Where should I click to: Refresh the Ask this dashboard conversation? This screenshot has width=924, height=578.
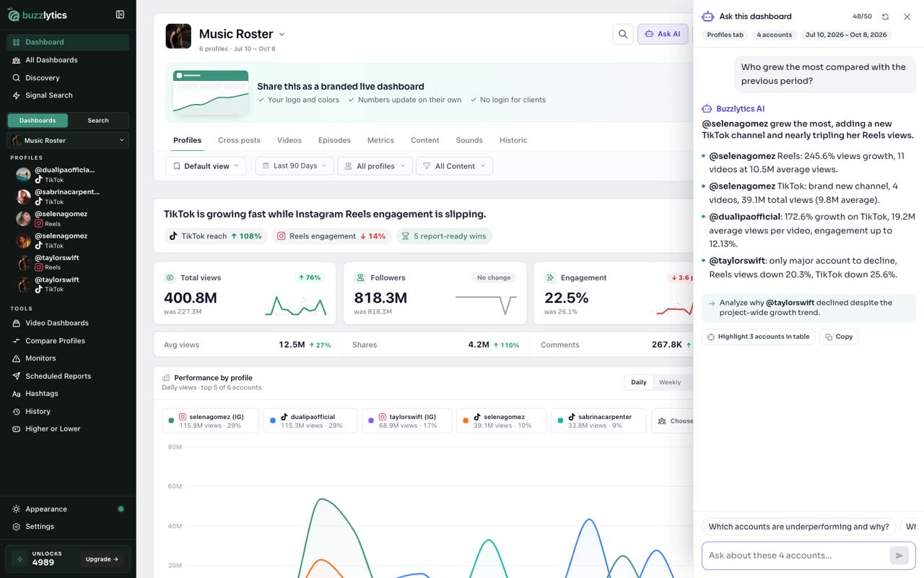(x=885, y=17)
